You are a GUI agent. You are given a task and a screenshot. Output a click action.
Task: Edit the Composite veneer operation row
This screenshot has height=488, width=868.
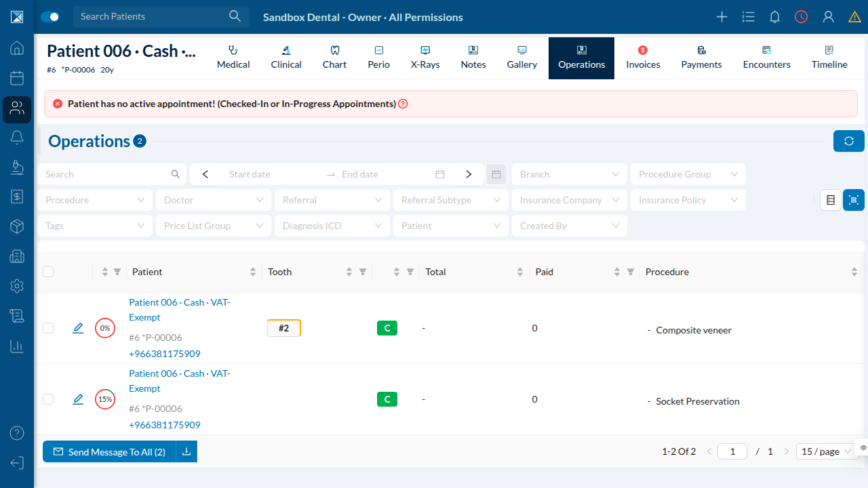coord(78,328)
